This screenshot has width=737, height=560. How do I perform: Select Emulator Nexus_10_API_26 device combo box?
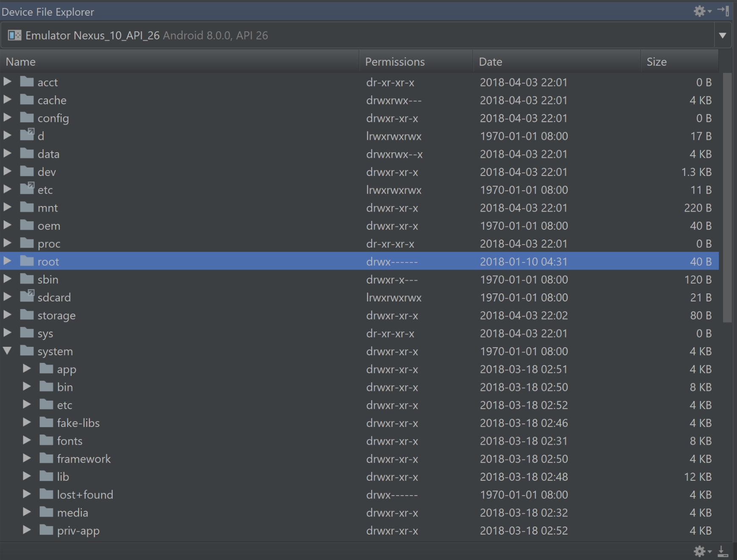click(366, 35)
